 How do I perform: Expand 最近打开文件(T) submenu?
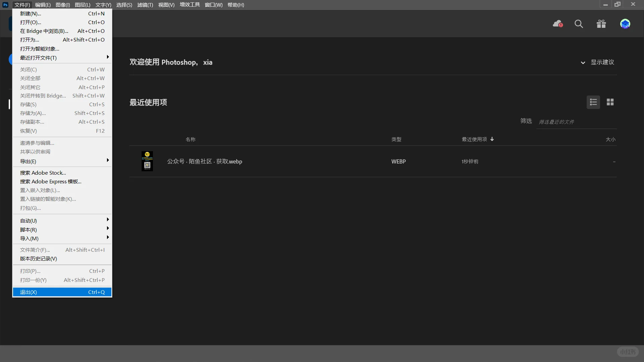coord(62,58)
